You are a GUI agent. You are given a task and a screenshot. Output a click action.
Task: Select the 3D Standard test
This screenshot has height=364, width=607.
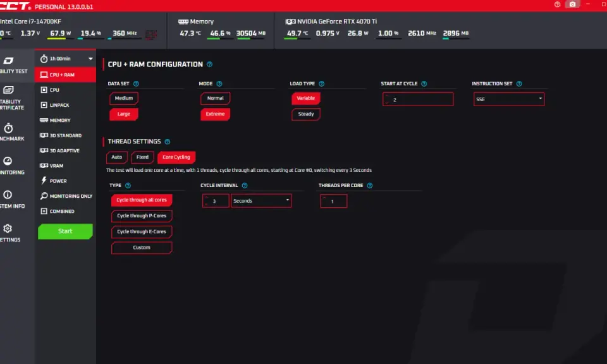tap(65, 135)
